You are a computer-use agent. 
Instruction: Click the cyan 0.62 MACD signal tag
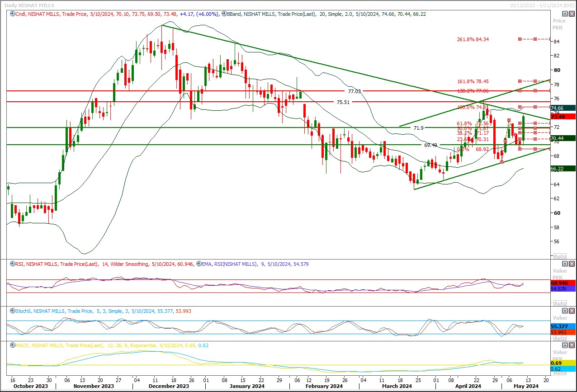click(563, 369)
